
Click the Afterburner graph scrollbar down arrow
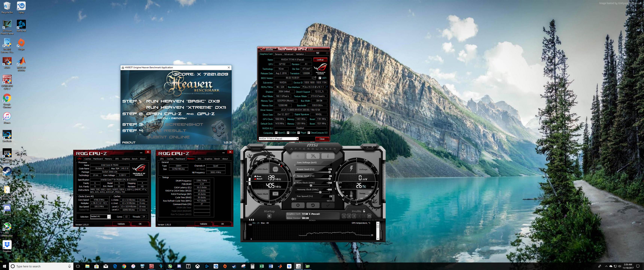point(378,238)
